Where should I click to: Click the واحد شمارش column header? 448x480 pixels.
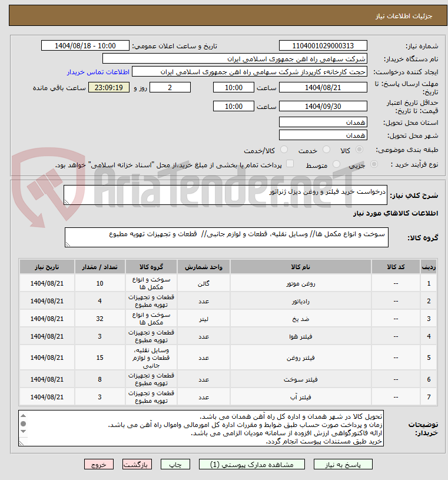click(x=204, y=267)
